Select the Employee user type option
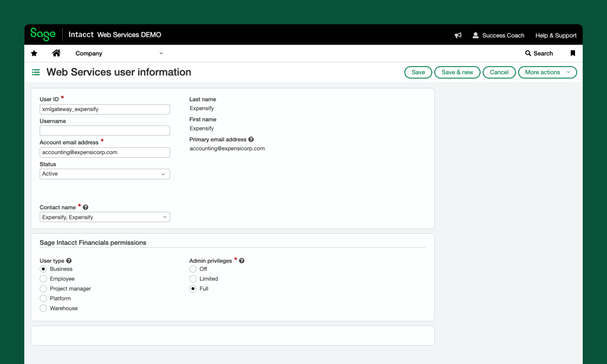 pos(43,279)
